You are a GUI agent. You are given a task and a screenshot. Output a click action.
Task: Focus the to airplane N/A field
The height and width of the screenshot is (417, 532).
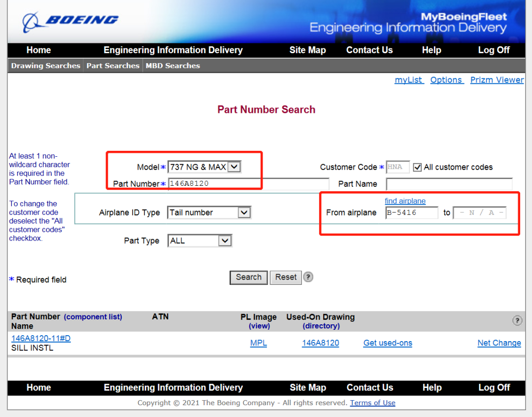coord(480,213)
